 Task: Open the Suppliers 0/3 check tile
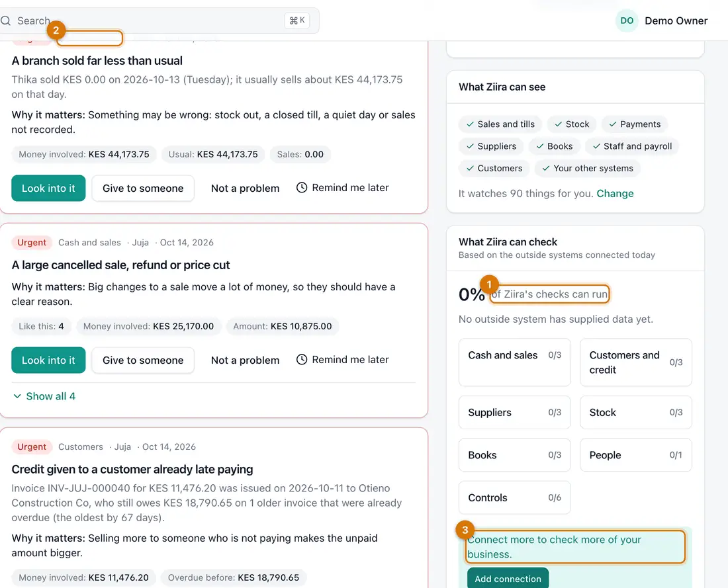pyautogui.click(x=514, y=413)
